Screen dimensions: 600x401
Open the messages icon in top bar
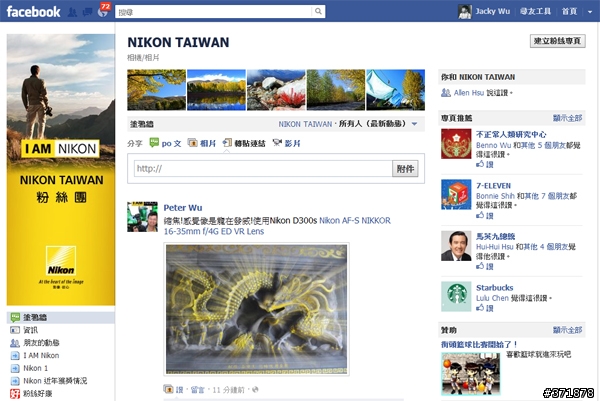coord(88,12)
